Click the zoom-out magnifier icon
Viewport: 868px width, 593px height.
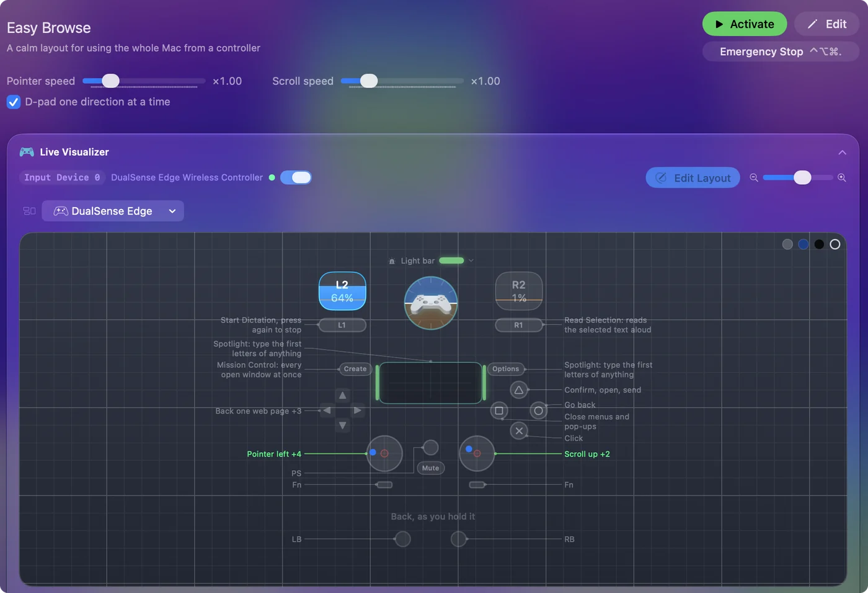pyautogui.click(x=754, y=177)
